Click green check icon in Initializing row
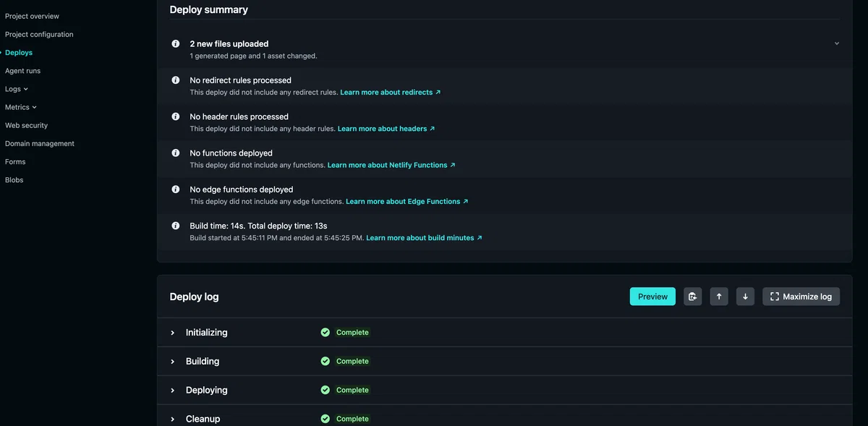The image size is (868, 426). [x=325, y=333]
